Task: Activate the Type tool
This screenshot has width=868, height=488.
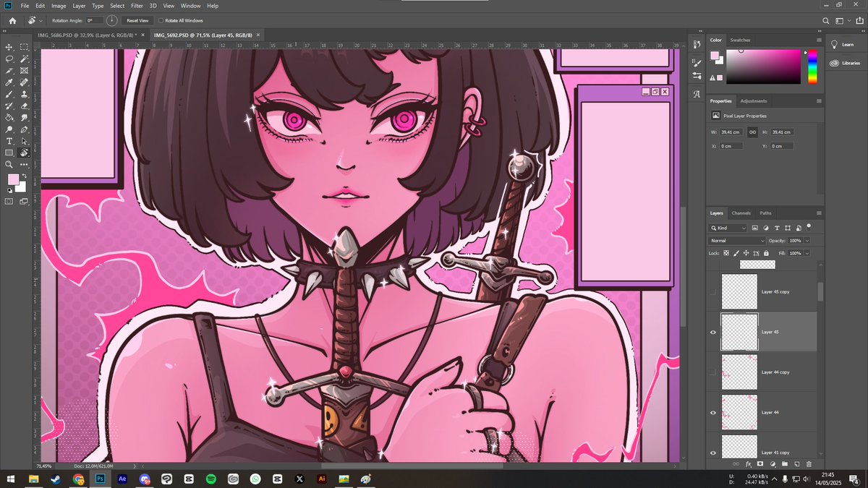Action: pos(9,142)
